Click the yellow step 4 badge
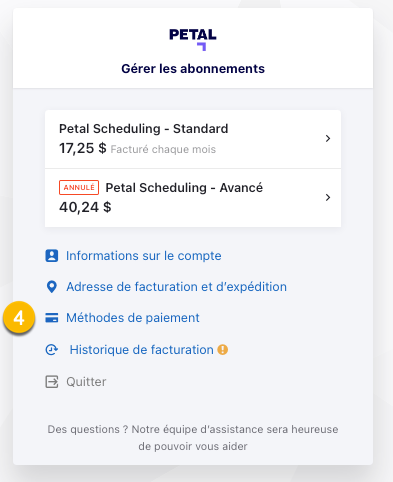Viewport: 393px width, 482px height. coord(19,318)
